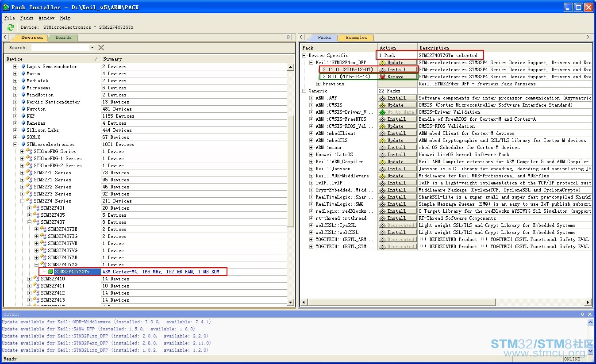Collapse the STMicroelectronics vendor node

coord(15,144)
